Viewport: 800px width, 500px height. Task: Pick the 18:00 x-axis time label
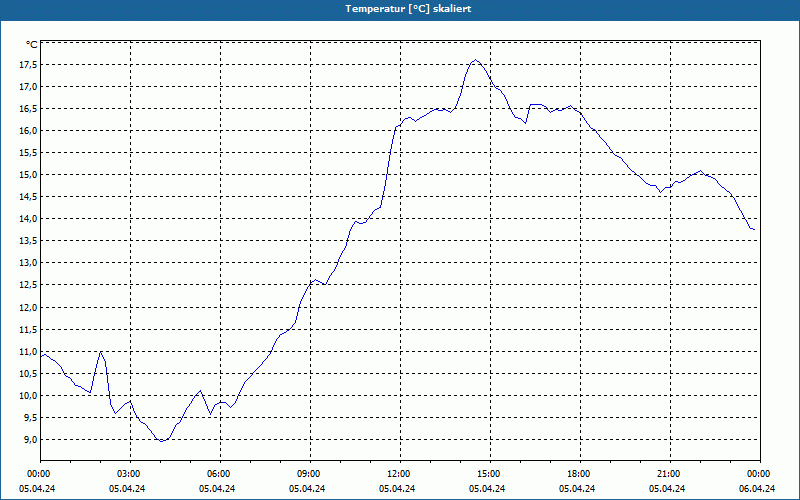point(577,473)
